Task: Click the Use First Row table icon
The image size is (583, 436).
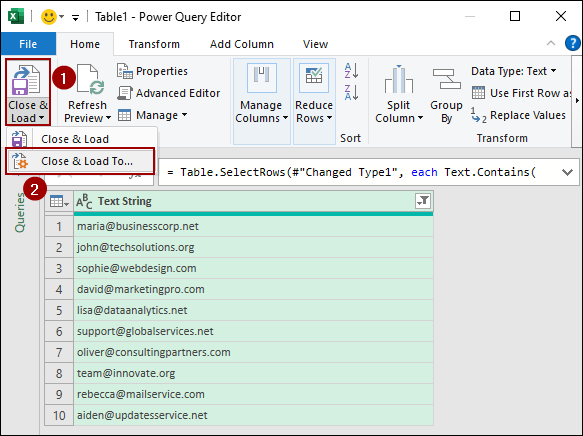Action: (479, 93)
